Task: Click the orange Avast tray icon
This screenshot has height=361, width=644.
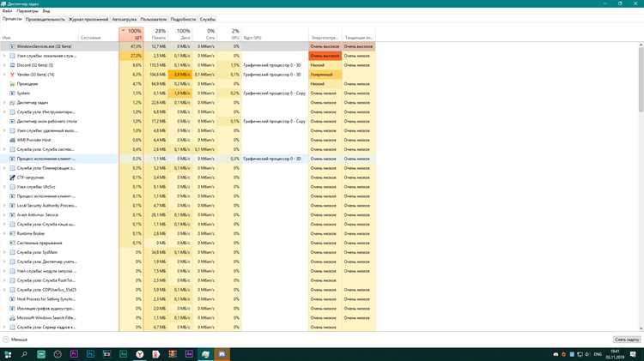Action: (563, 354)
